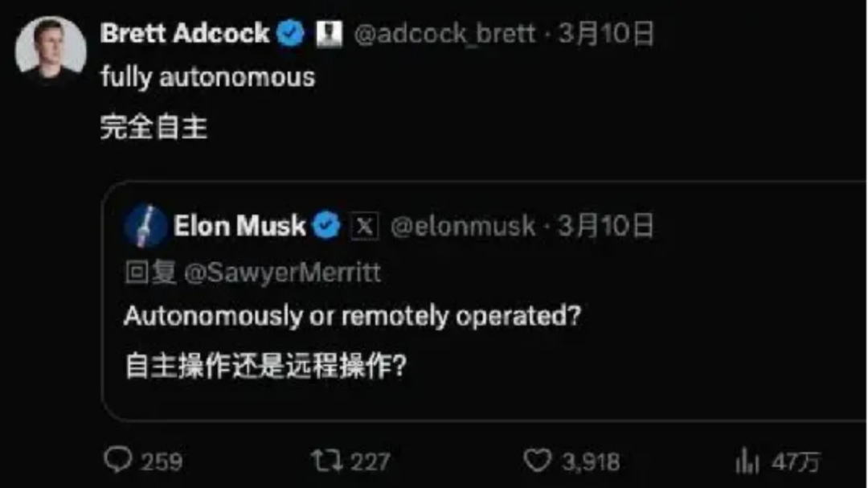Screen dimensions: 868x488
Task: Click the affiliation badge beside Brett Adcock
Action: (330, 34)
